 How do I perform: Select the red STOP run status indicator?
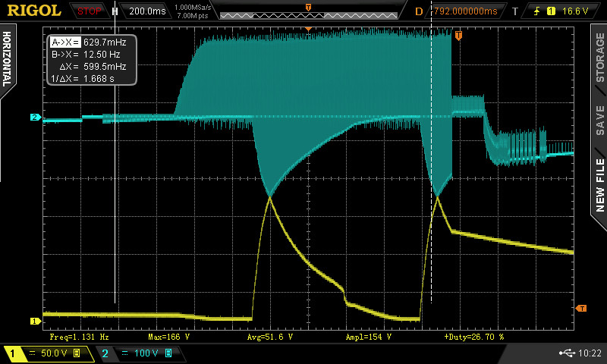coord(89,11)
